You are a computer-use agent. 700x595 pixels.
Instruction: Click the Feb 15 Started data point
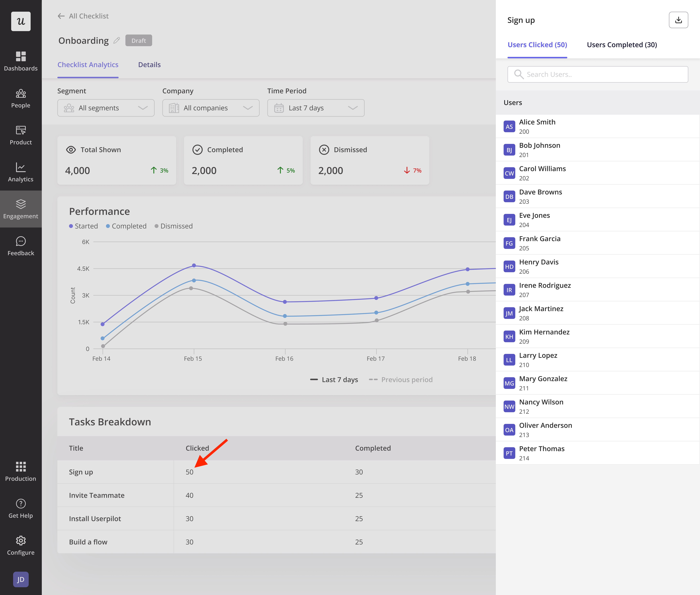194,265
